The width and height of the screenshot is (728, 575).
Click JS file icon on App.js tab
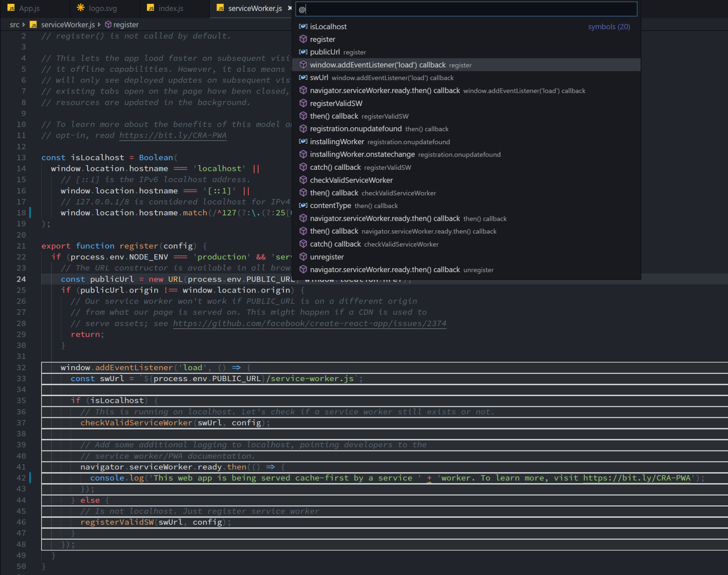click(x=11, y=8)
